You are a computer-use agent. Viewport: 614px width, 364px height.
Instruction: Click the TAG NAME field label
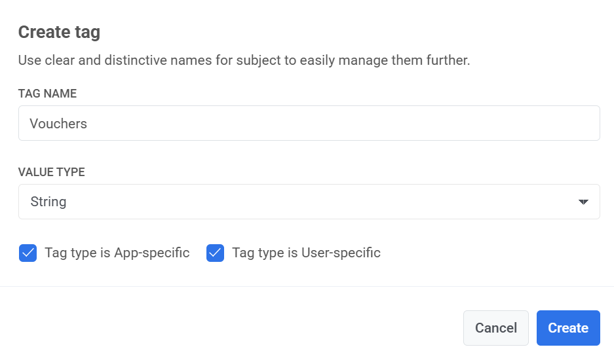coord(47,94)
